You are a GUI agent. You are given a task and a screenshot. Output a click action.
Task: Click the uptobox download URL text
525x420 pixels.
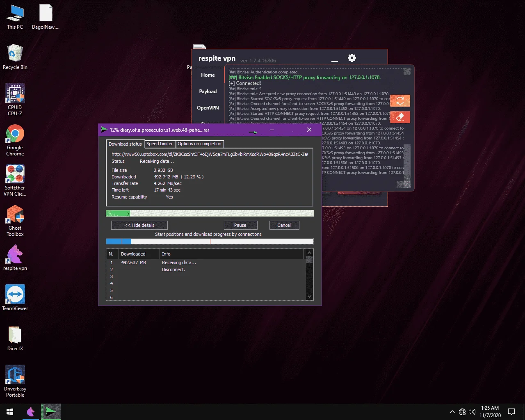pyautogui.click(x=210, y=154)
